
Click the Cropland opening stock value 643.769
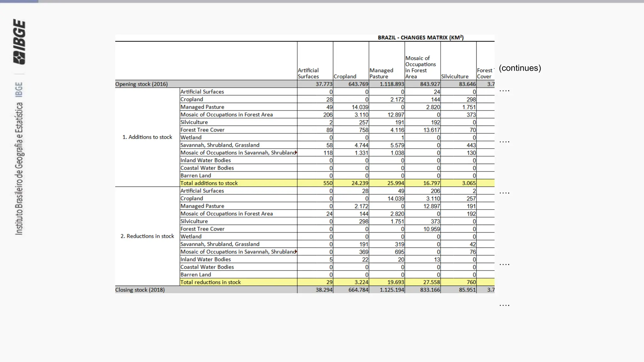click(x=358, y=84)
